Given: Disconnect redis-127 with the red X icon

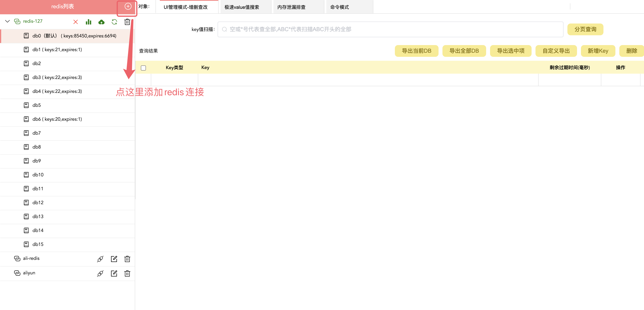Looking at the screenshot, I should (75, 22).
